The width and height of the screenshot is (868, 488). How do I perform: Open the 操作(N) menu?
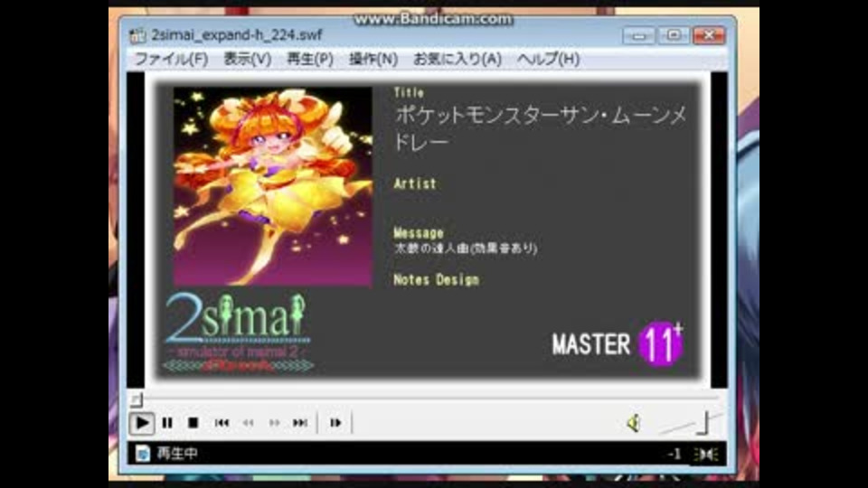click(373, 60)
